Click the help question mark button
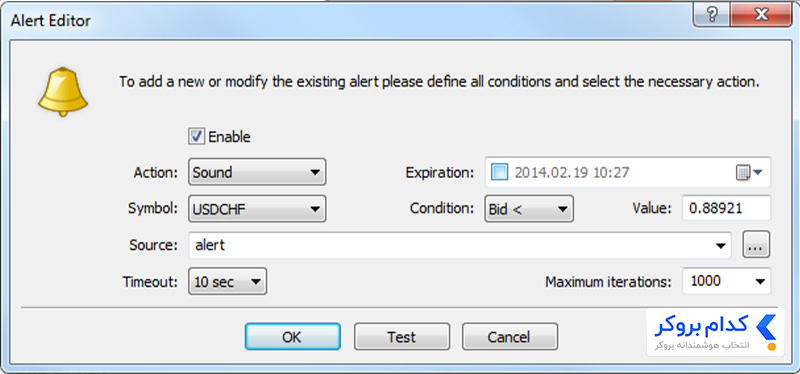 pyautogui.click(x=712, y=15)
